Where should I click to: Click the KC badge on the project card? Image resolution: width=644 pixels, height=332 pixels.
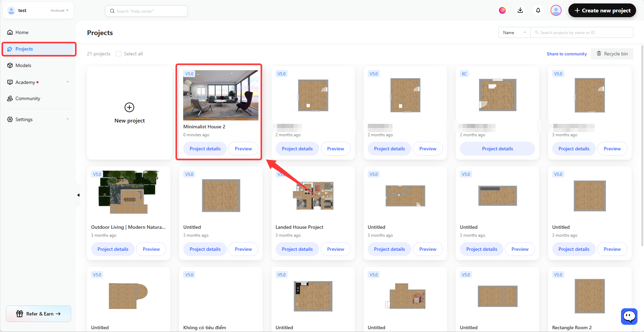point(464,74)
